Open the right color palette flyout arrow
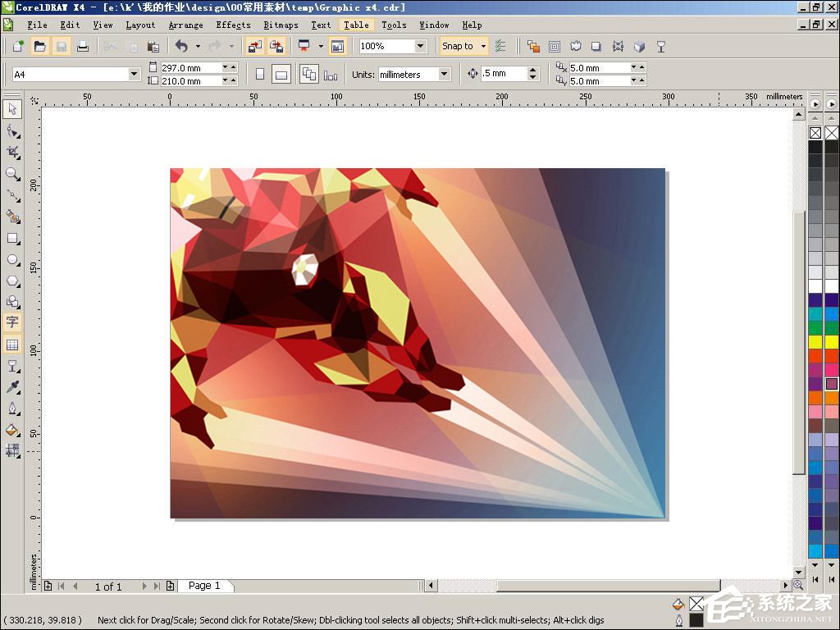This screenshot has width=840, height=630. [832, 104]
